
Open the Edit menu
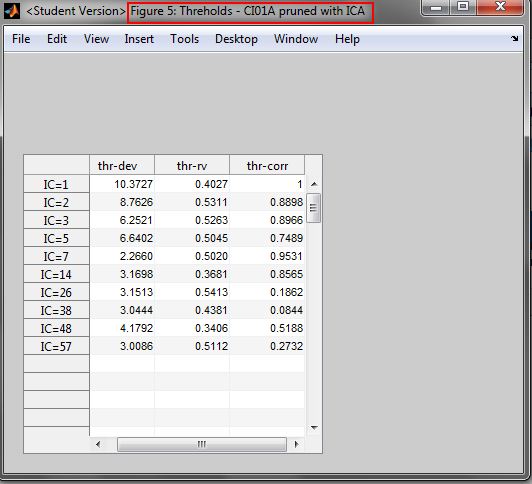tap(57, 39)
